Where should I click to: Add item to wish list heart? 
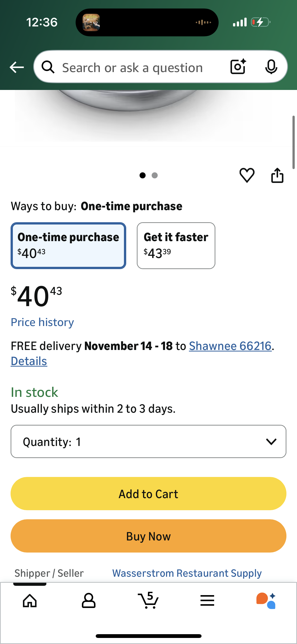247,175
